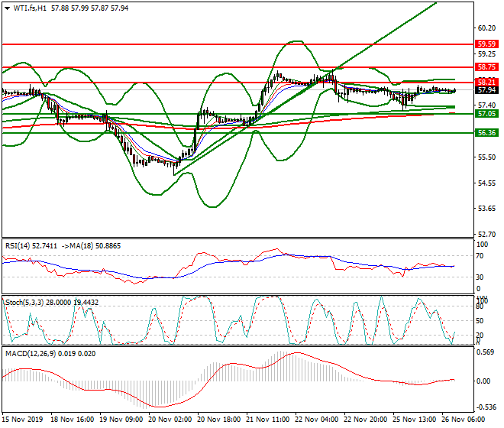
Task: Select the green 56.36 support price label
Action: (486, 133)
